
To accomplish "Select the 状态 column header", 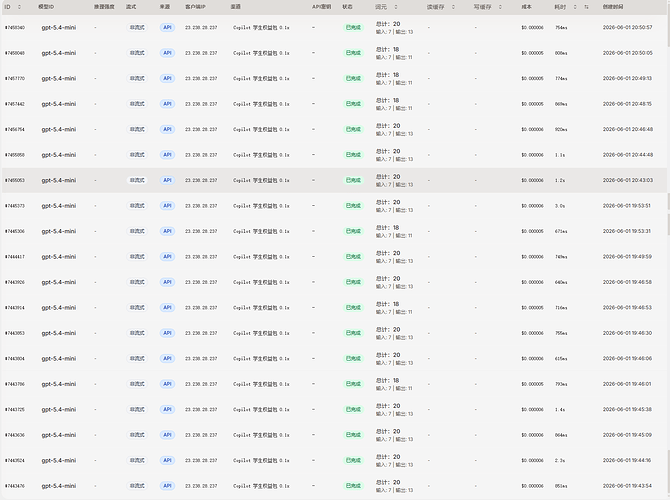I will point(347,7).
